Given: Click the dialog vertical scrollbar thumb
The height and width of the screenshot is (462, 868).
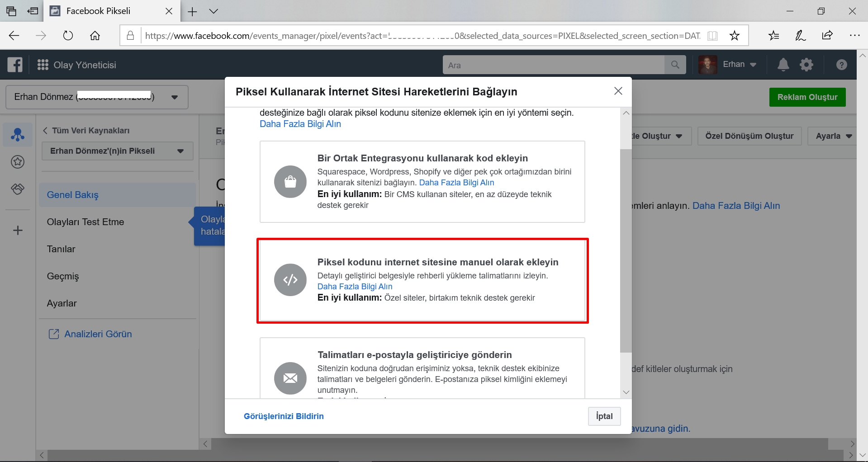Looking at the screenshot, I should click(626, 251).
